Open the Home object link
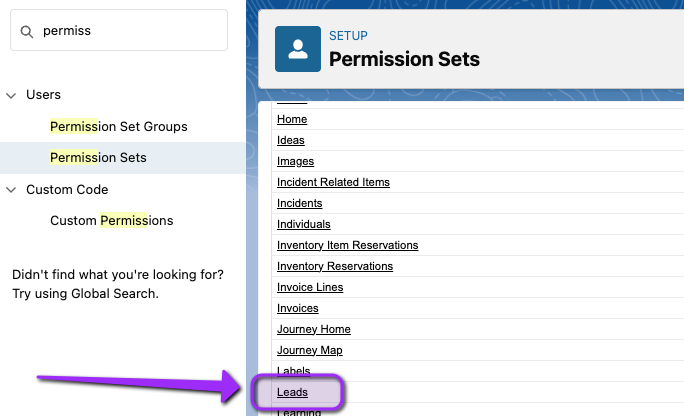Image resolution: width=684 pixels, height=416 pixels. [292, 119]
